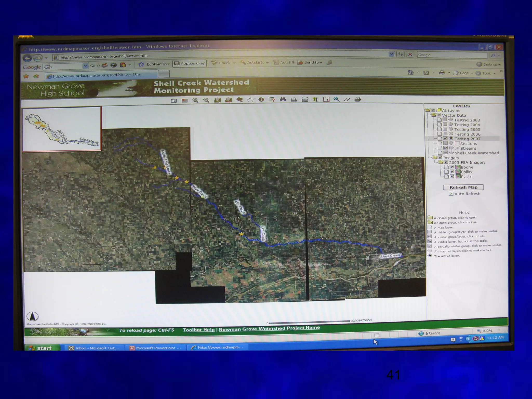Go back to previous extent arrow
The width and height of the screenshot is (532, 399).
coord(239,100)
